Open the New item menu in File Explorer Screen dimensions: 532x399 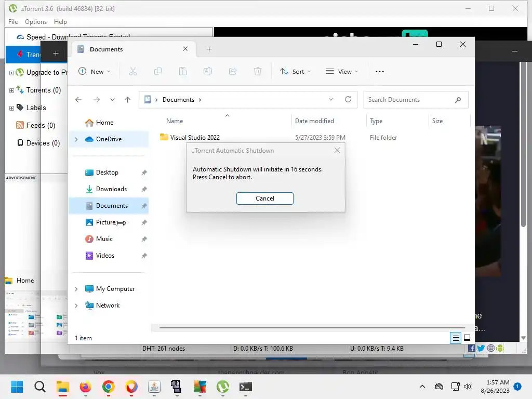[95, 72]
